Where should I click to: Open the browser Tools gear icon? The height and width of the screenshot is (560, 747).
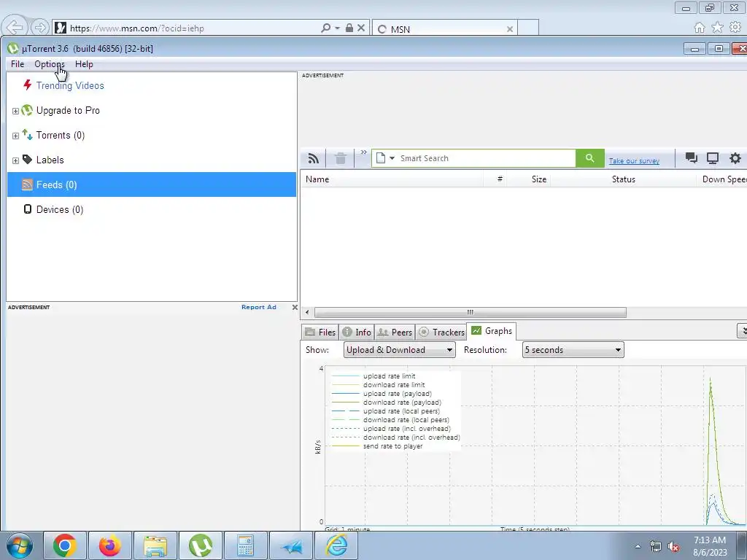[735, 28]
